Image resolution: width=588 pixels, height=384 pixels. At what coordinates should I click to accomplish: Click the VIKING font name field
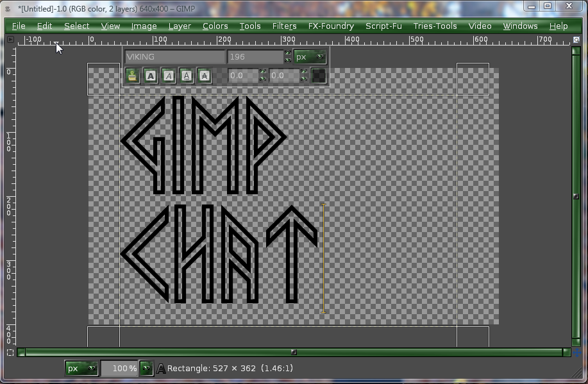click(x=175, y=57)
